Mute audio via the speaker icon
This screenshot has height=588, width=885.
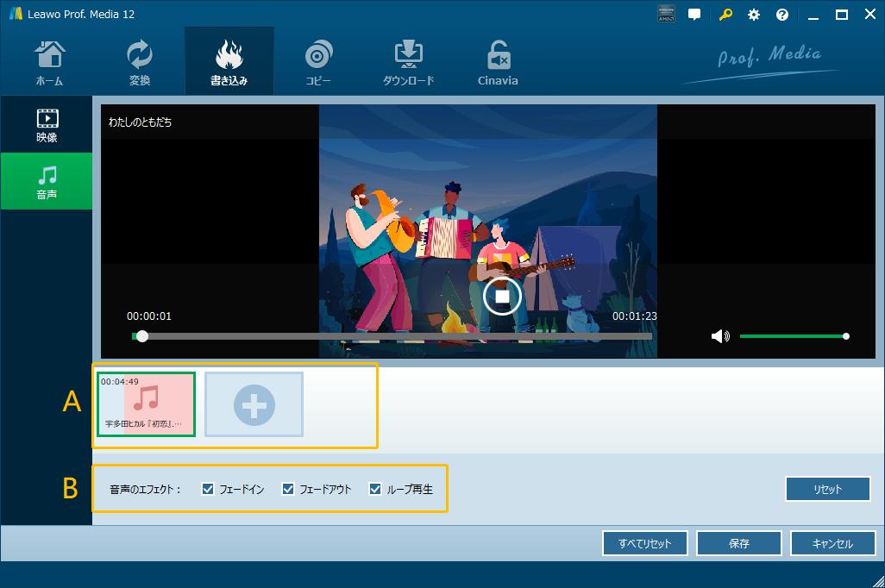[720, 337]
